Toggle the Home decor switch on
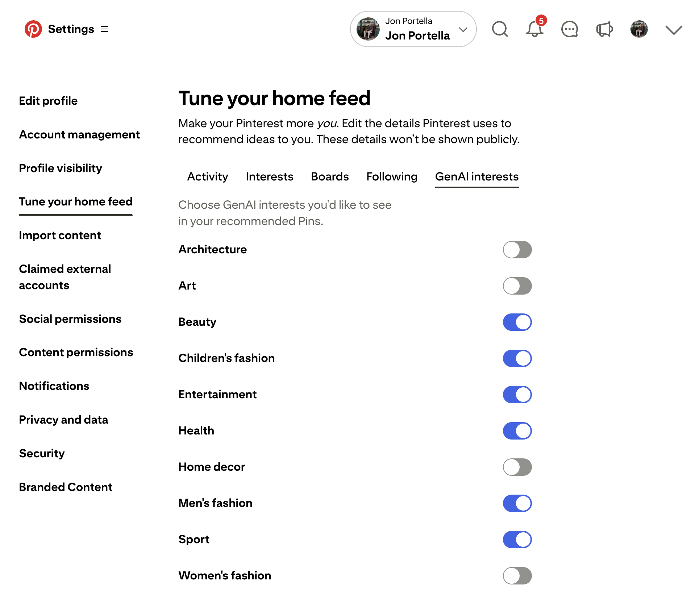 pos(517,467)
